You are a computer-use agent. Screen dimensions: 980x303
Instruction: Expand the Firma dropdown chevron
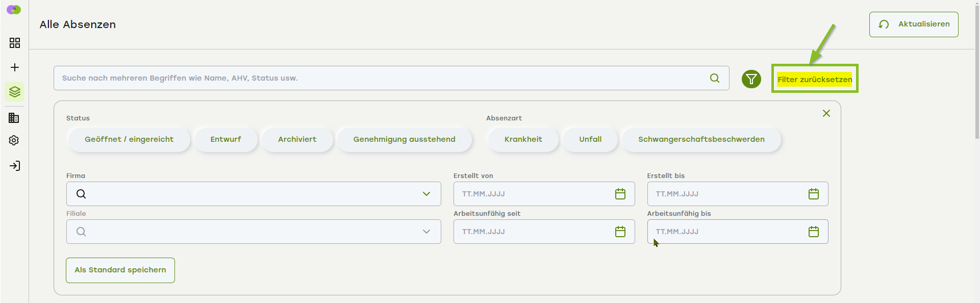(x=426, y=194)
